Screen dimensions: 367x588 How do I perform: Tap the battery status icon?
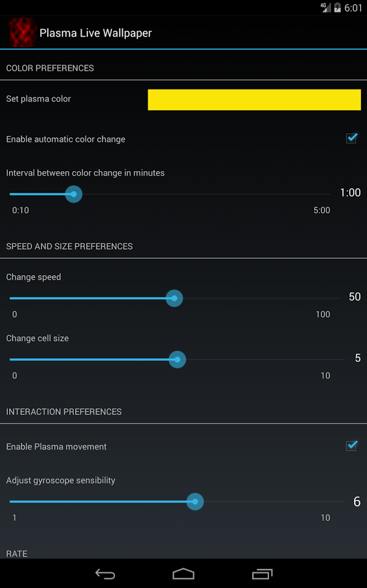[x=338, y=7]
